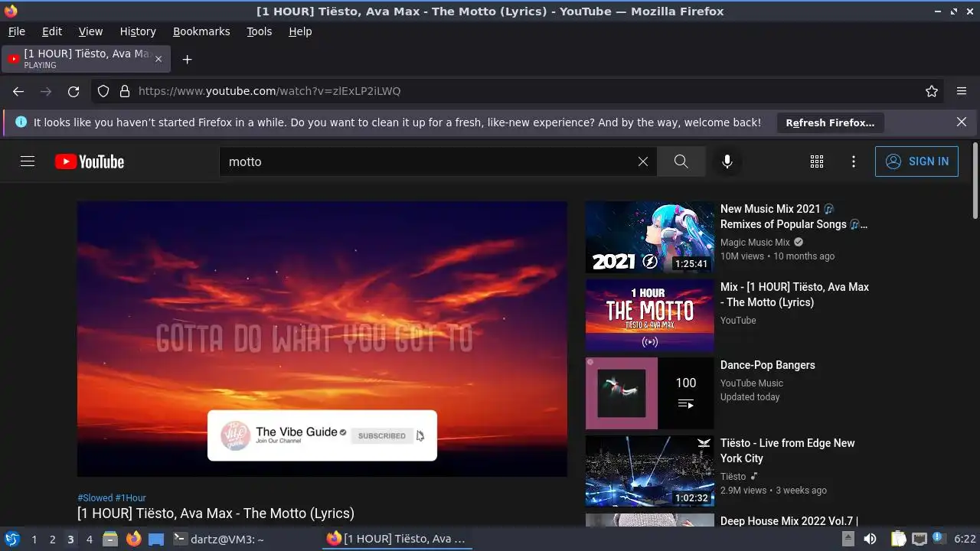Close the YouTube tab
Image resolution: width=980 pixels, height=551 pixels.
click(x=158, y=59)
